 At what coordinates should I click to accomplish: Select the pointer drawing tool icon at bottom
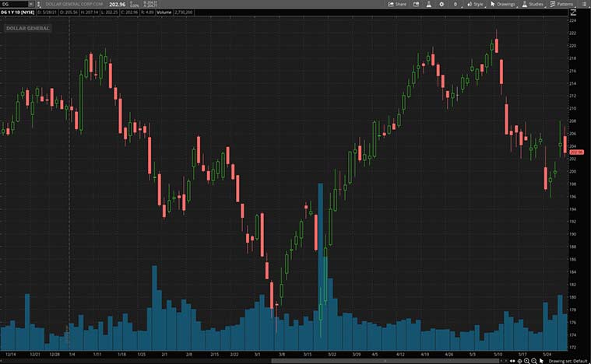pyautogui.click(x=541, y=361)
